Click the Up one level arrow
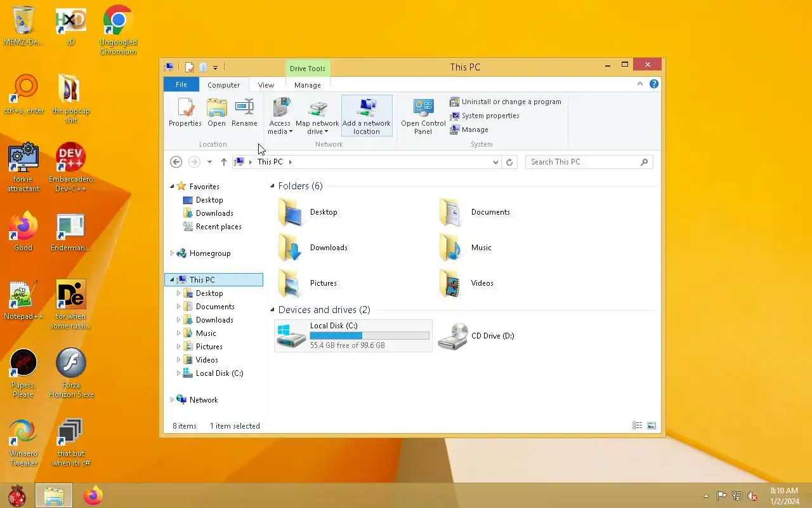This screenshot has height=508, width=812. pyautogui.click(x=224, y=162)
